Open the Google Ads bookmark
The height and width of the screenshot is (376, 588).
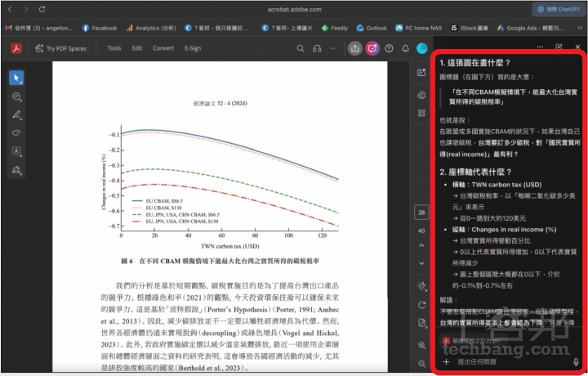tap(530, 28)
